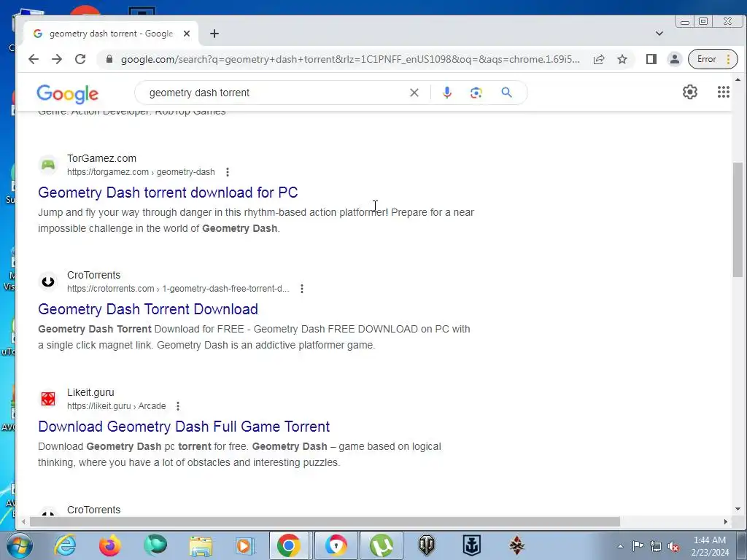This screenshot has width=747, height=560.
Task: Click the TorGamez.com site name
Action: pos(101,158)
